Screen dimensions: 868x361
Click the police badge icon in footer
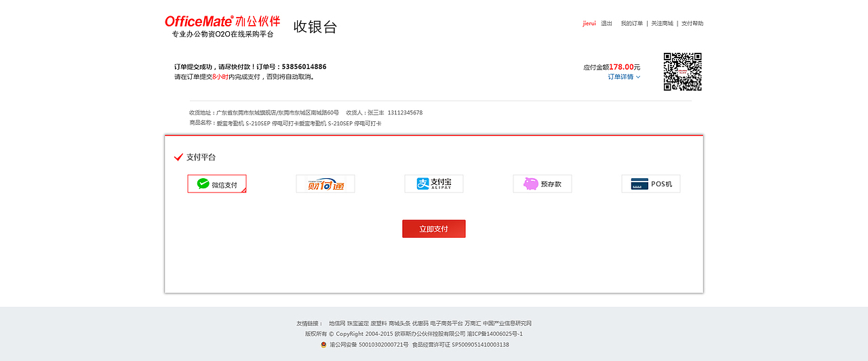[324, 345]
